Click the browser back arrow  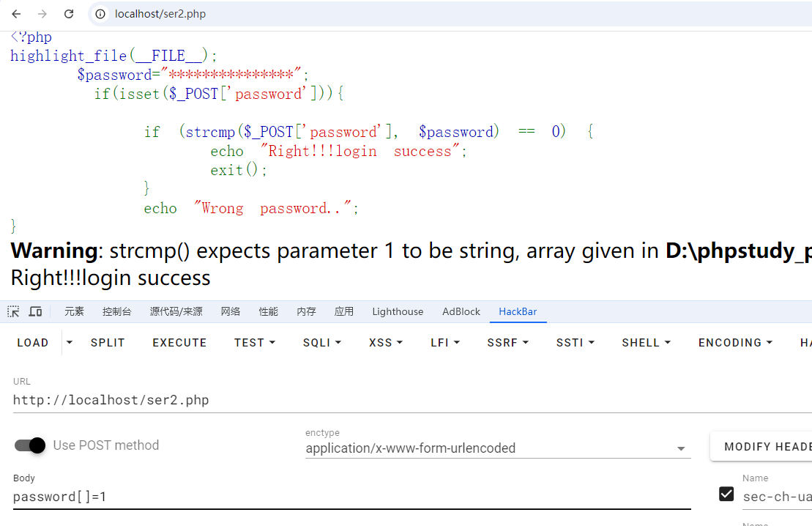16,14
